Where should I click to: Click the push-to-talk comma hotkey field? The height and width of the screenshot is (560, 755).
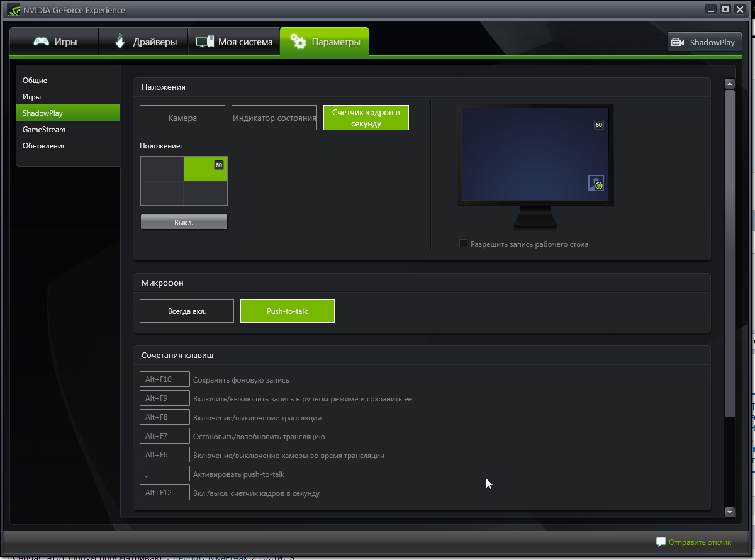[x=165, y=474]
